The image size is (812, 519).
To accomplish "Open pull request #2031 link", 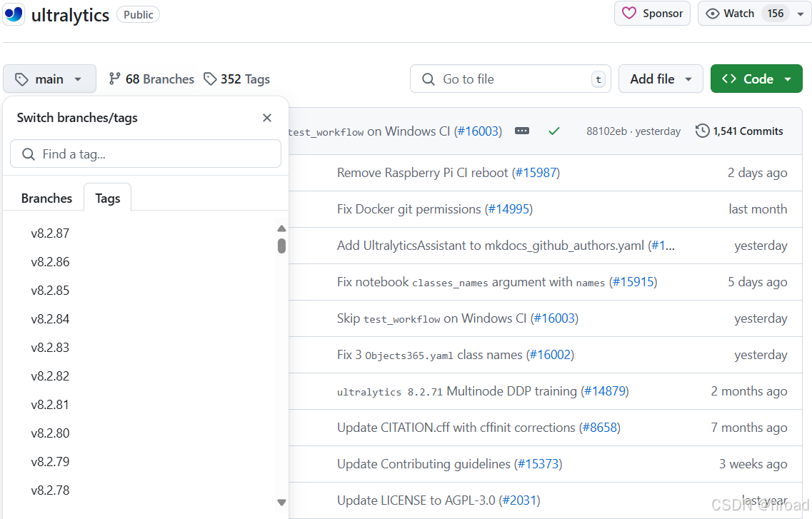I will tap(519, 500).
